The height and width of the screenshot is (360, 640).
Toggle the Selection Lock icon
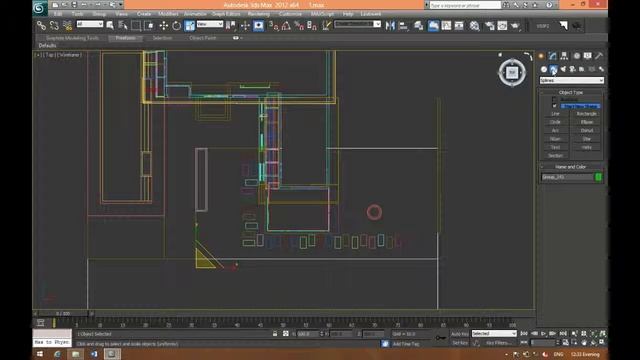coord(275,333)
